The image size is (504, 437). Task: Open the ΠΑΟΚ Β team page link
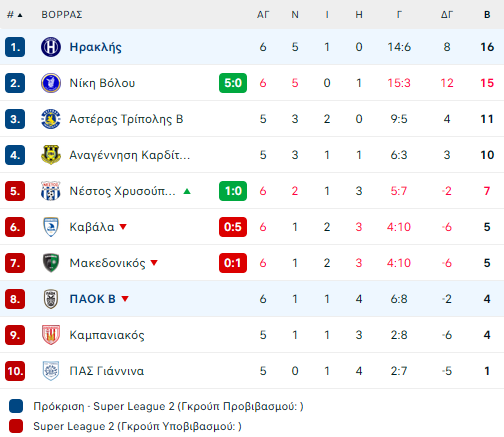(x=92, y=299)
